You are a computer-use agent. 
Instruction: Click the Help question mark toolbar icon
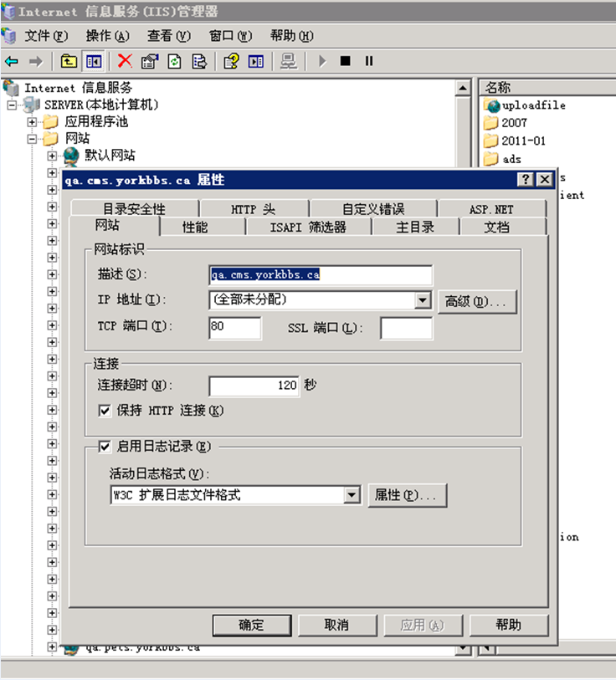[x=231, y=61]
